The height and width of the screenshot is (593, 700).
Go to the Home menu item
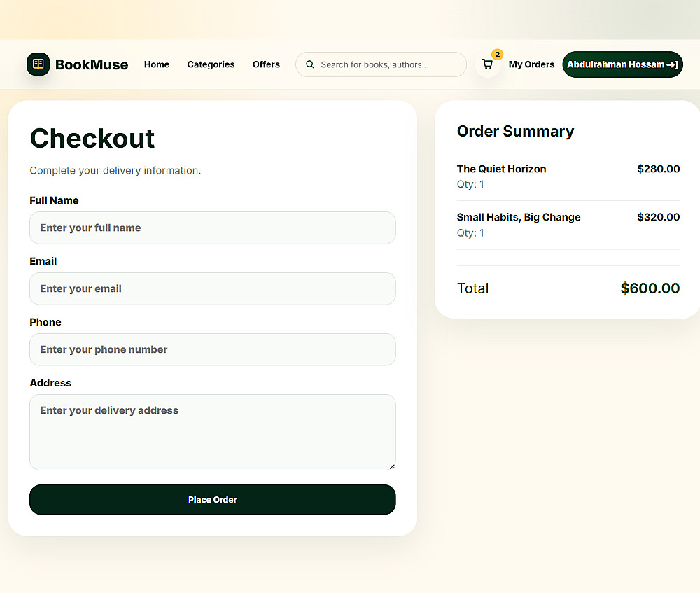point(157,64)
